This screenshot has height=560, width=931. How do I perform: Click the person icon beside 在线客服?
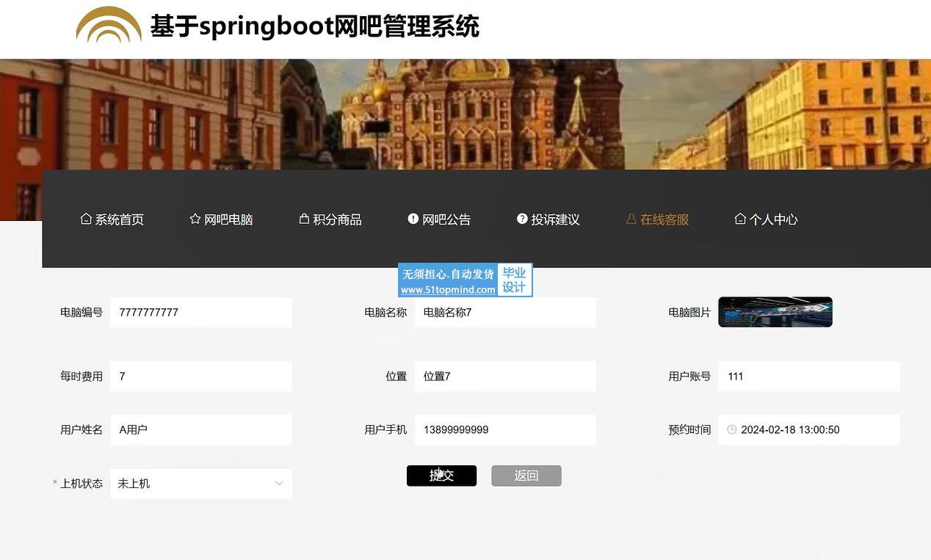631,219
